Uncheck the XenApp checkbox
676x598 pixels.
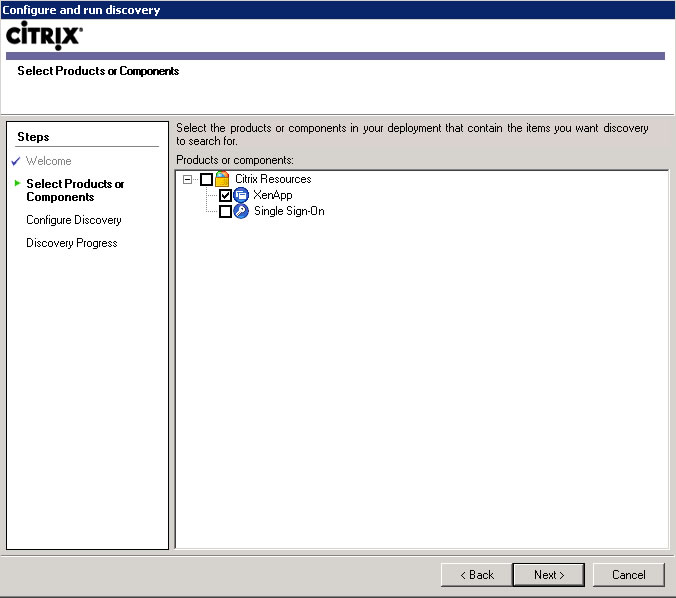click(x=225, y=195)
